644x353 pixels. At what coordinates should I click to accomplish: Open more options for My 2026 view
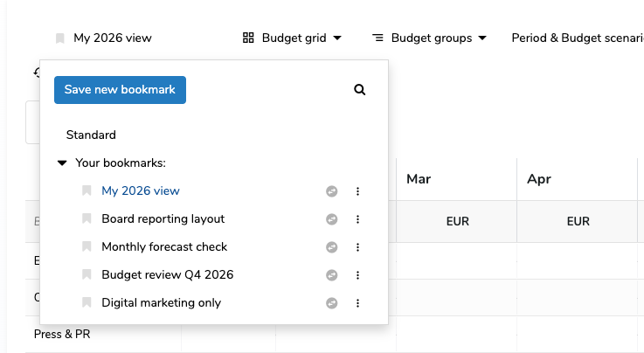coord(357,191)
